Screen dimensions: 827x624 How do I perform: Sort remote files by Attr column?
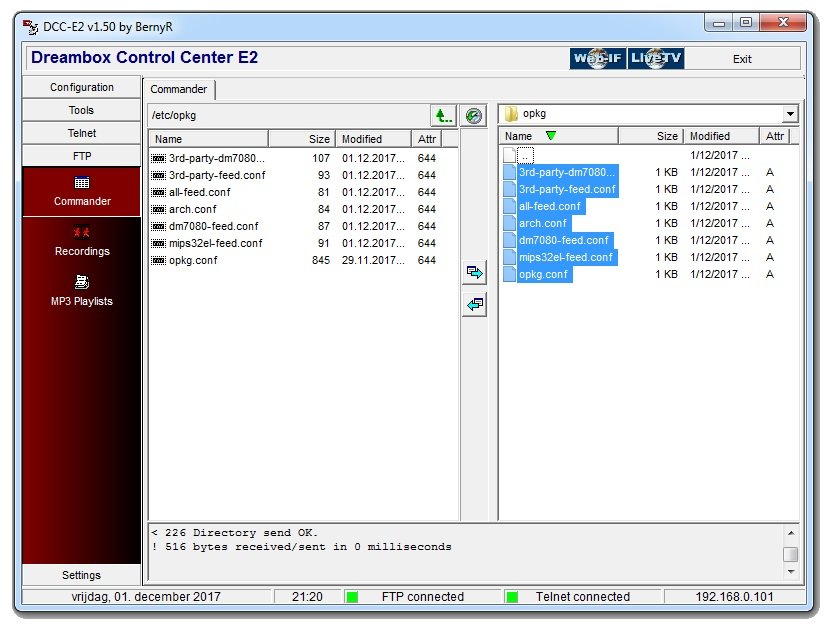pyautogui.click(x=427, y=139)
